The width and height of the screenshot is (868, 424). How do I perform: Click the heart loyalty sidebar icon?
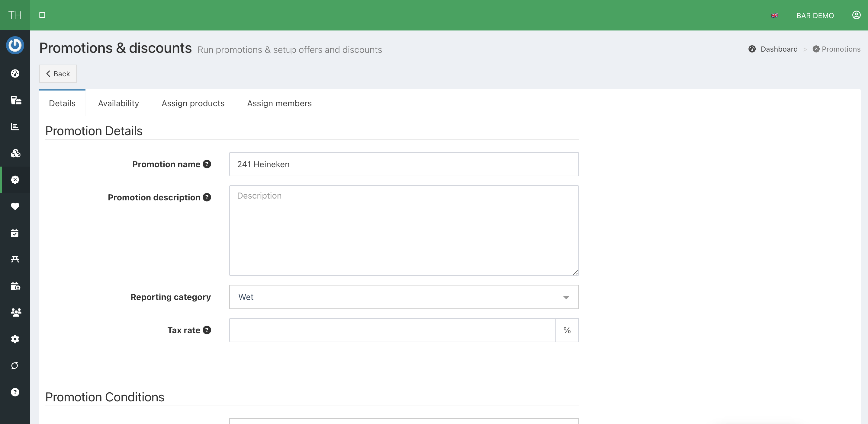15,206
